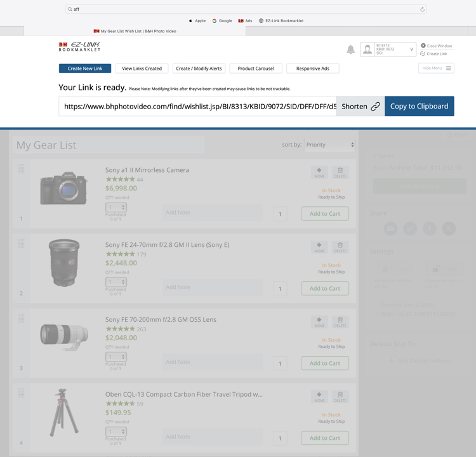Click the Hide Menu hamburger icon
476x457 pixels.
pos(448,68)
